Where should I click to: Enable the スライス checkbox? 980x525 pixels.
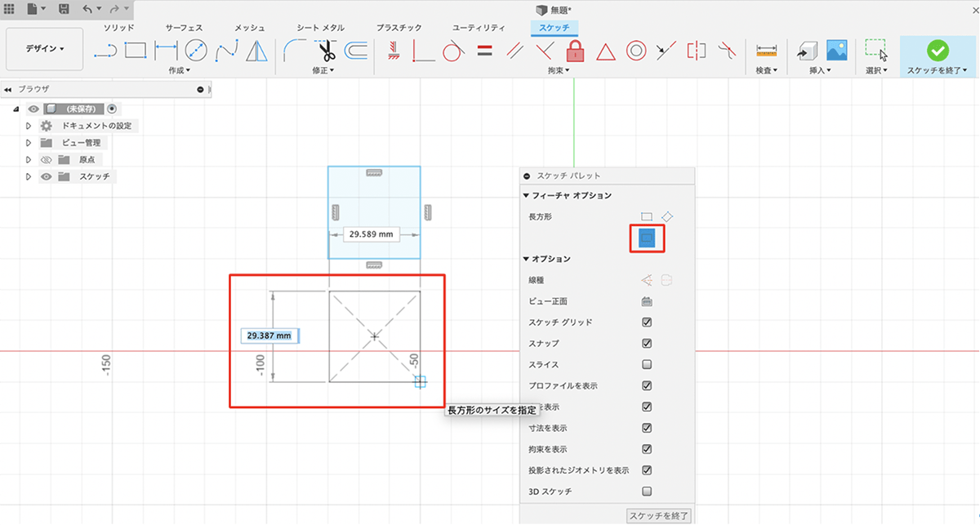[647, 365]
